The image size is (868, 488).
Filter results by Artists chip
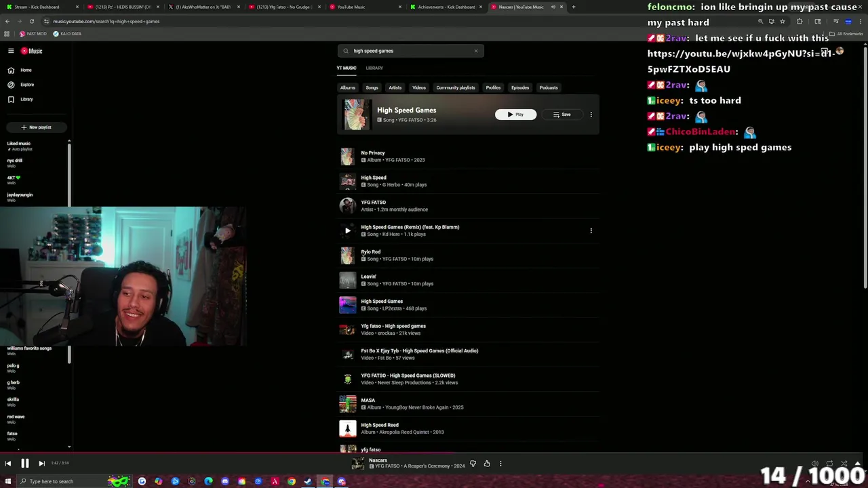tap(395, 87)
